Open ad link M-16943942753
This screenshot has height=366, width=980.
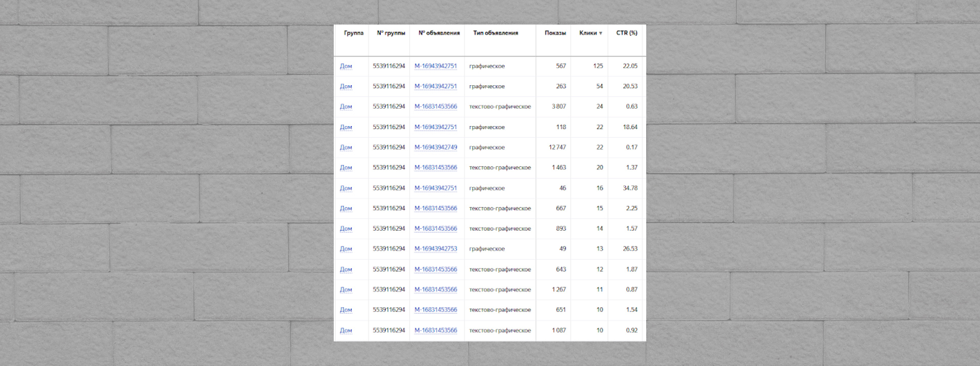[435, 249]
